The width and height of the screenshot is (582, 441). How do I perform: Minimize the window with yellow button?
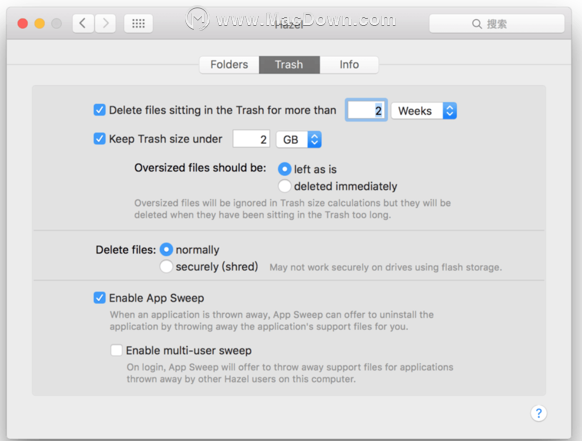point(40,24)
